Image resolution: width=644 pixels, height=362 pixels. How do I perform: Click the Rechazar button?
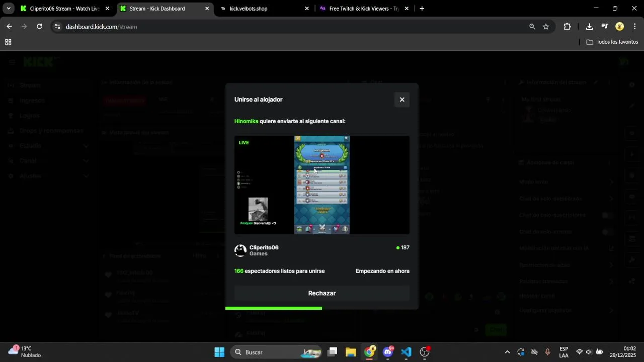click(322, 293)
